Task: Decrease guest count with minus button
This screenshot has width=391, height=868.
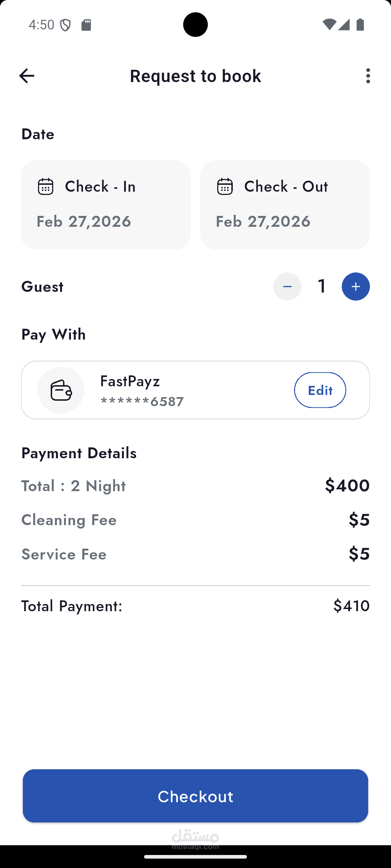Action: [x=287, y=286]
